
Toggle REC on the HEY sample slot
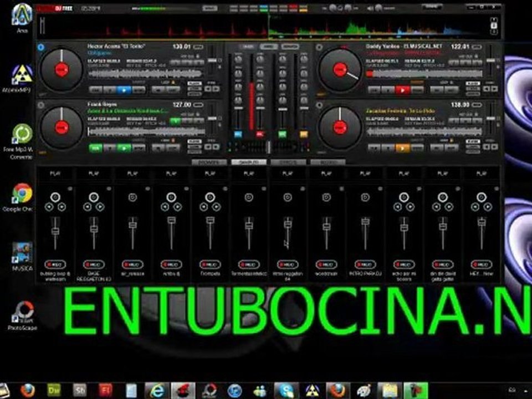click(x=481, y=264)
